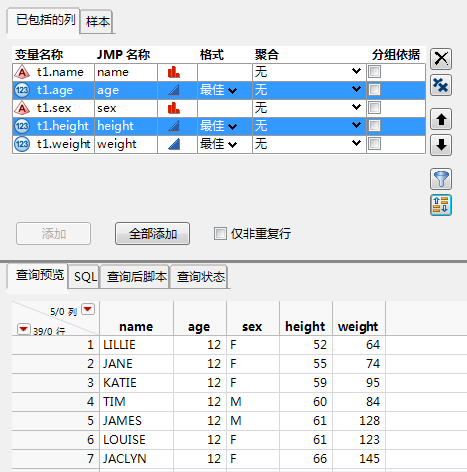Move selected column up with arrow
The image size is (467, 472).
tap(441, 119)
